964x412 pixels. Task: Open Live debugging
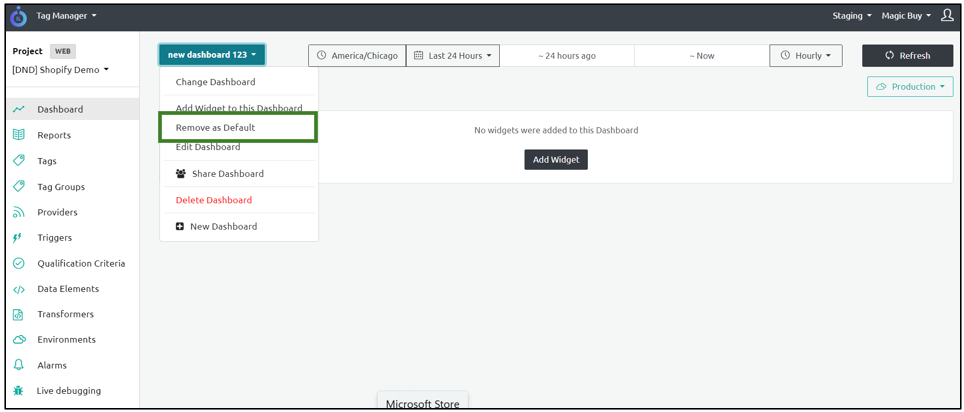click(x=69, y=390)
